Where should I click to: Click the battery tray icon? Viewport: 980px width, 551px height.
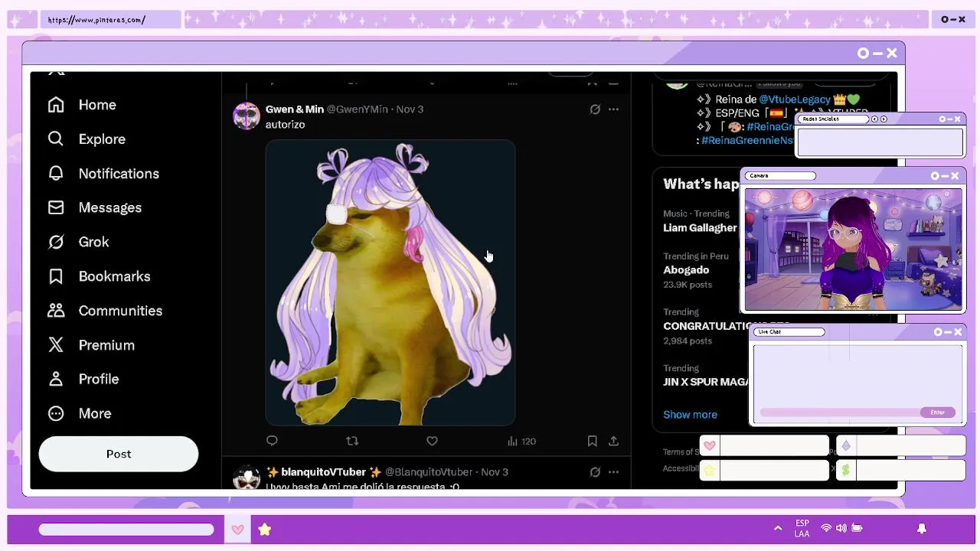click(x=857, y=528)
